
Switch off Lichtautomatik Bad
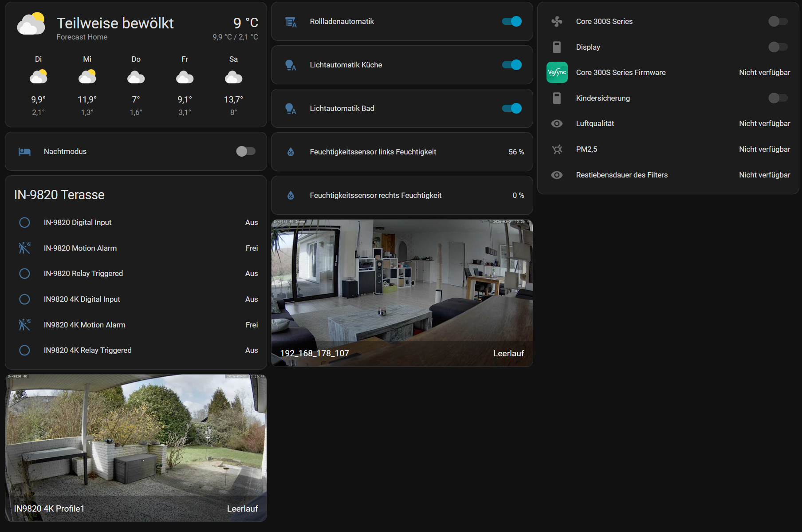(511, 109)
